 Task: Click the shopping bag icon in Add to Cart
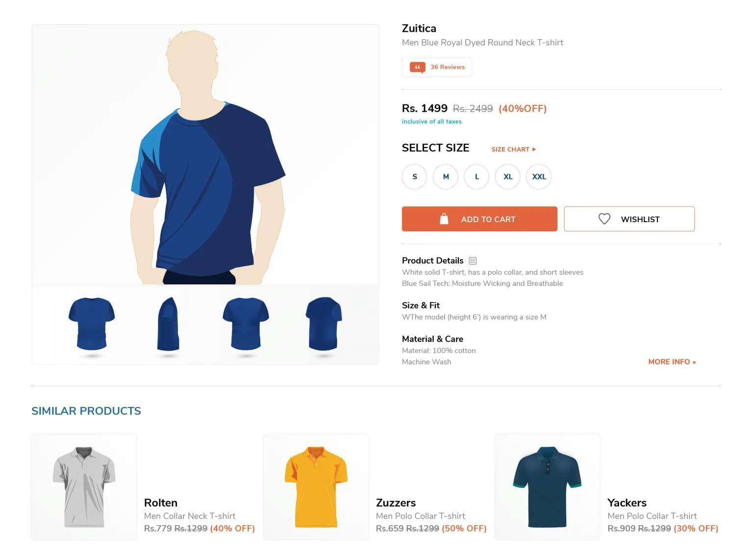pyautogui.click(x=444, y=219)
